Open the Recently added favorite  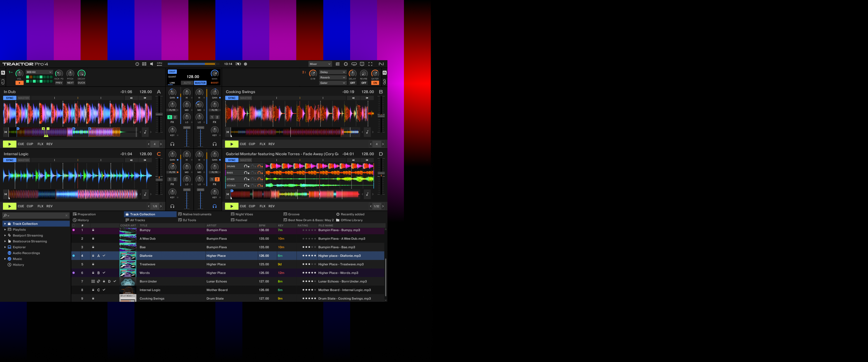(x=350, y=214)
